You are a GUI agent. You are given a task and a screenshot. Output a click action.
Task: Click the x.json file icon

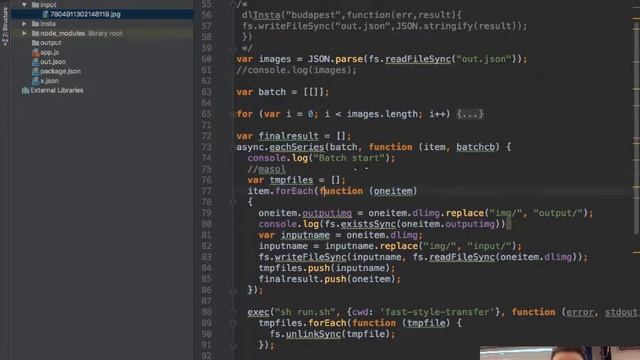coord(36,80)
